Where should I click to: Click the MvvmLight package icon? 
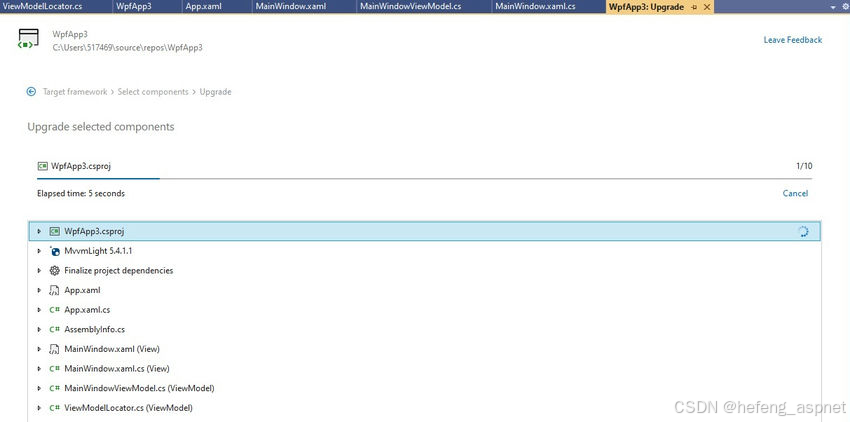(54, 251)
